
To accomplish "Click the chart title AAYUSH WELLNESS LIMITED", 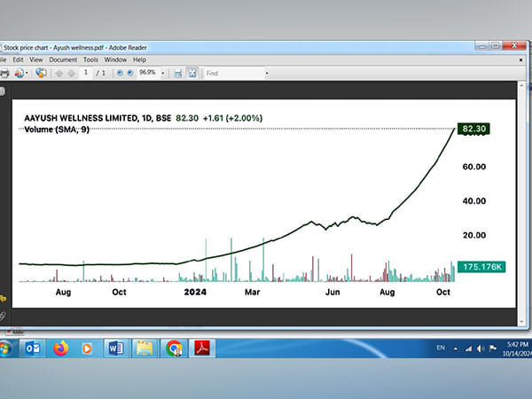I will [x=81, y=118].
